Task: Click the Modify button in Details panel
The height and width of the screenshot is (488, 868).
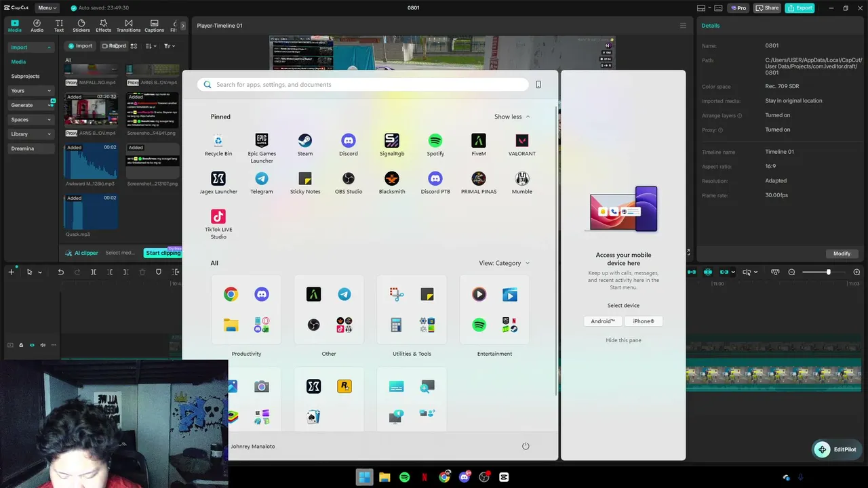Action: (x=842, y=253)
